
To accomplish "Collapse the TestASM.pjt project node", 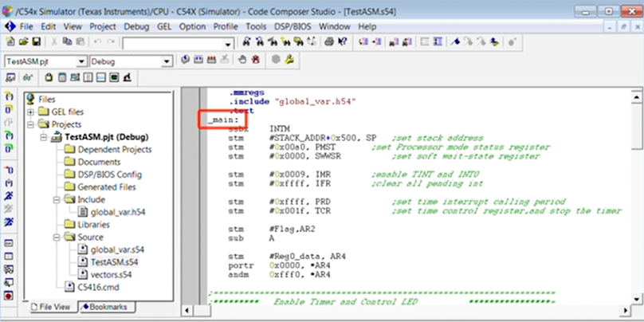I will tap(44, 137).
